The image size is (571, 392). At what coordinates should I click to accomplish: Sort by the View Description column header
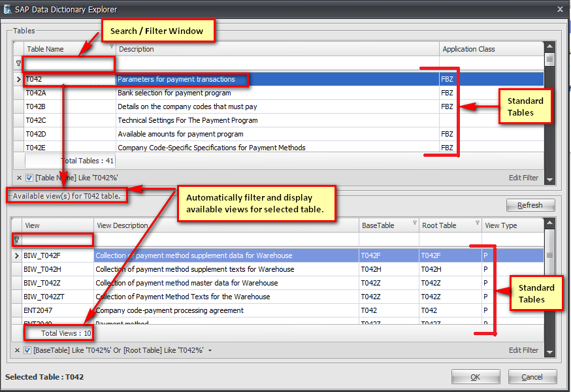tap(122, 225)
